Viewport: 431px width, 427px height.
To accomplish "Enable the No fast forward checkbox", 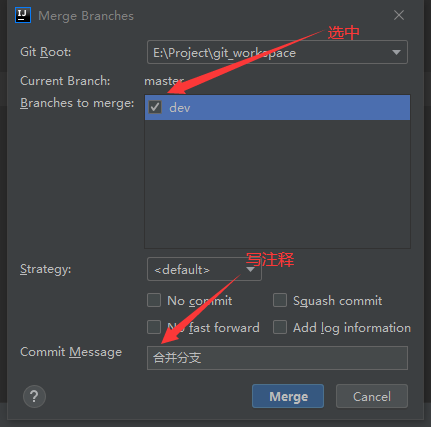I will coord(154,327).
